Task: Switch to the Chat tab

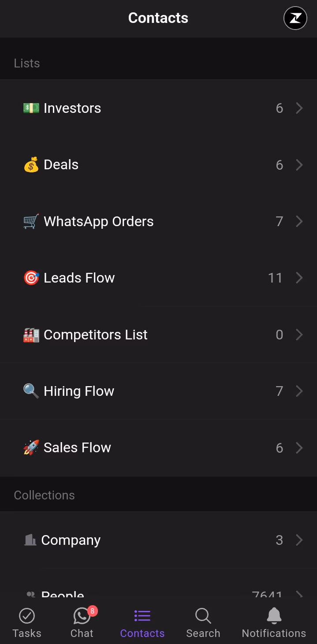Action: (x=82, y=622)
